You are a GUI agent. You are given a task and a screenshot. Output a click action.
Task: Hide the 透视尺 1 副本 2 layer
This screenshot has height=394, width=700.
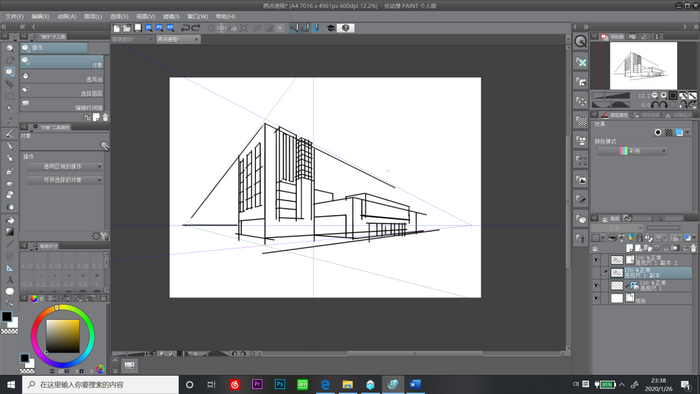[x=596, y=260]
